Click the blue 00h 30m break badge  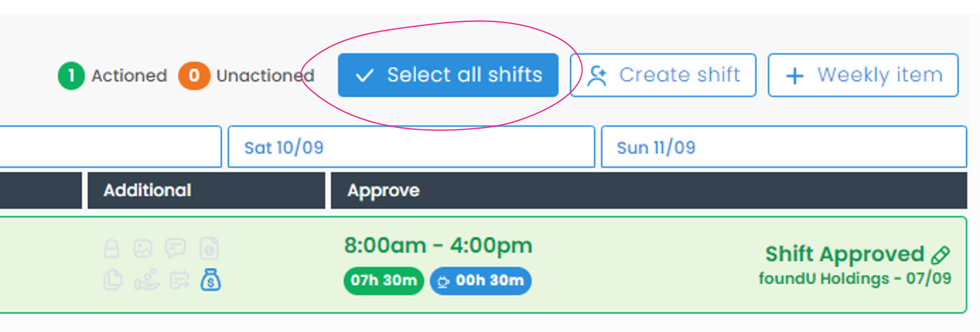(x=480, y=281)
